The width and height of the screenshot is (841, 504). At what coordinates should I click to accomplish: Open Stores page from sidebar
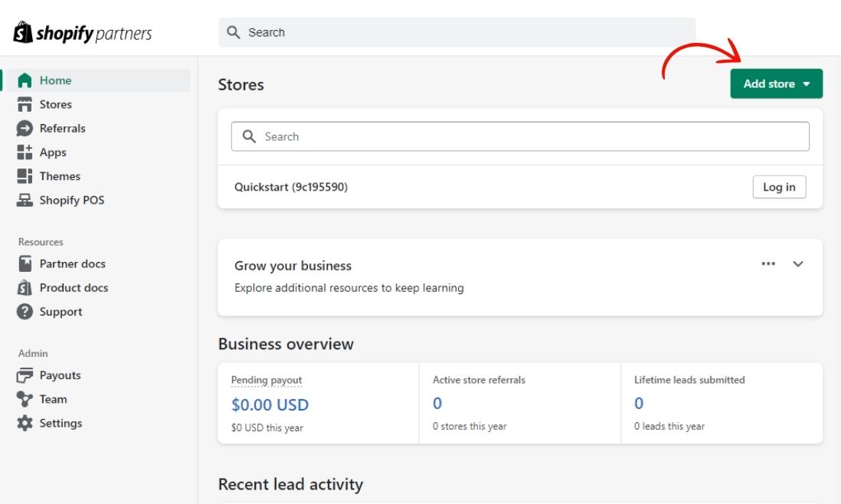[x=56, y=104]
